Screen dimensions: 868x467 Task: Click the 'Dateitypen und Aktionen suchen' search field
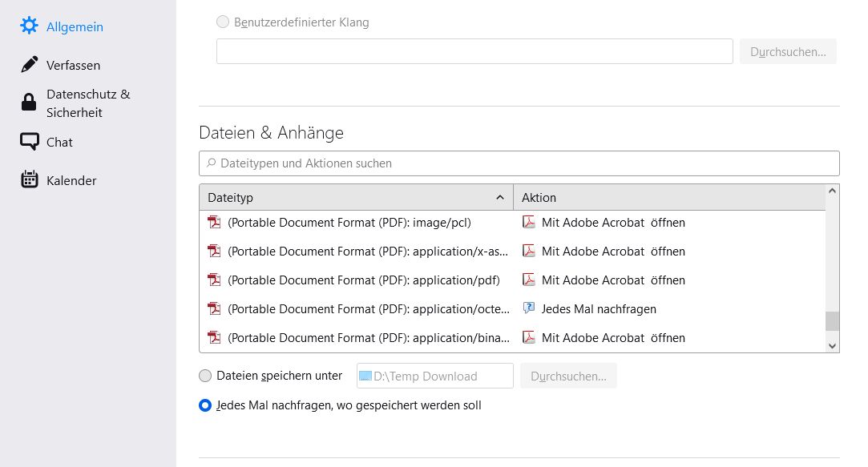(x=519, y=163)
